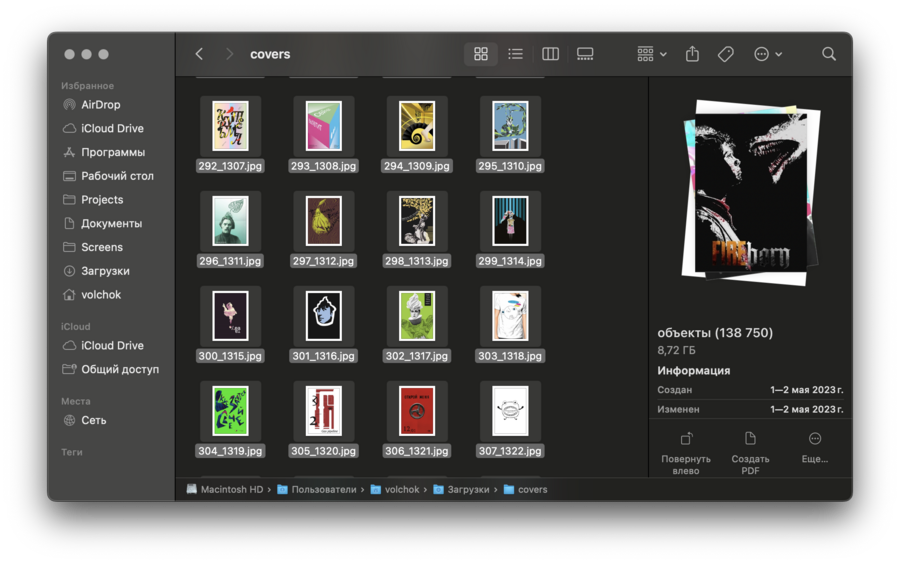Switch to list view

tap(515, 54)
